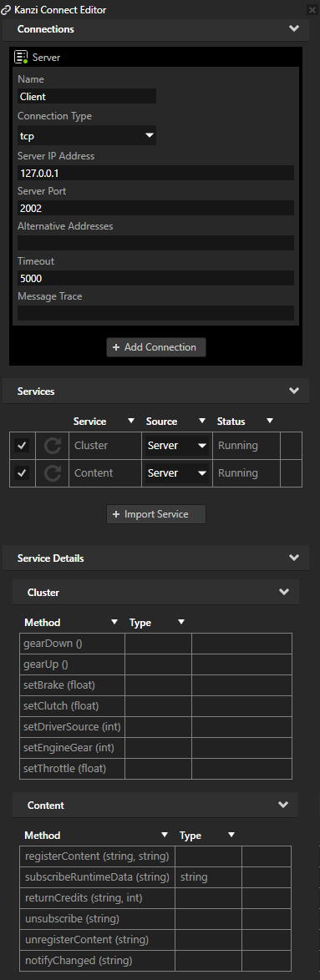The height and width of the screenshot is (980, 320).
Task: Collapse the Cluster details group
Action: point(284,592)
